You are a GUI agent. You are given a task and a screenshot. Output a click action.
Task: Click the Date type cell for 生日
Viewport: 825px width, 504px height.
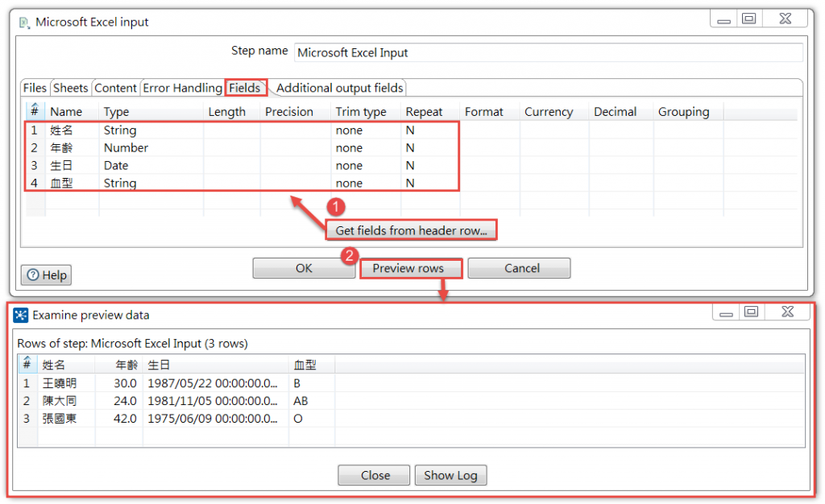point(151,166)
